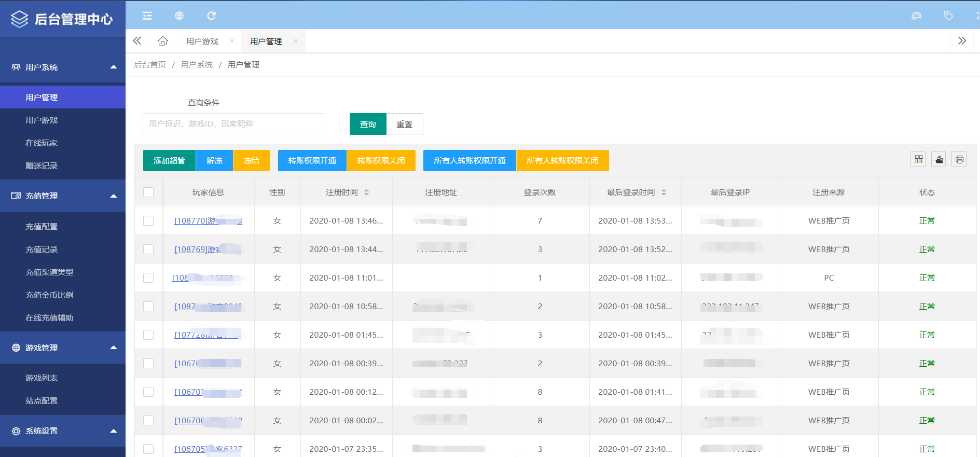Open 站点配置 in sidebar
980x457 pixels.
63,400
